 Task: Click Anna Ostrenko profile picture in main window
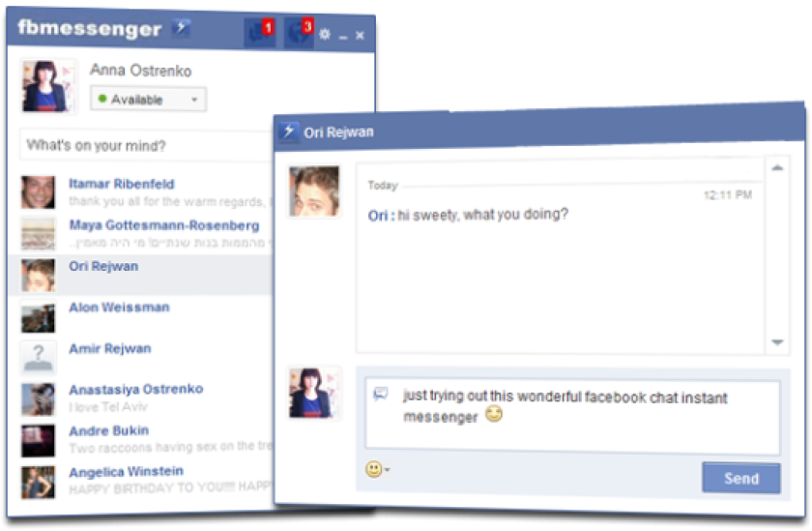48,86
